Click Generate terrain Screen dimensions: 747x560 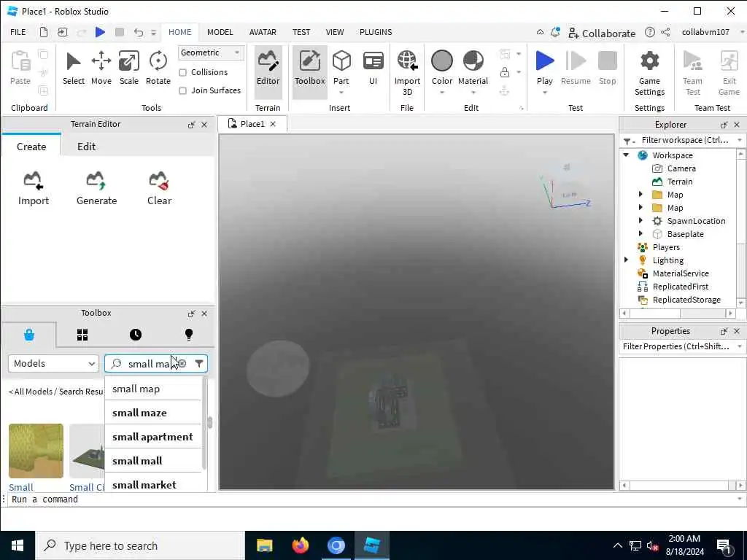click(96, 189)
